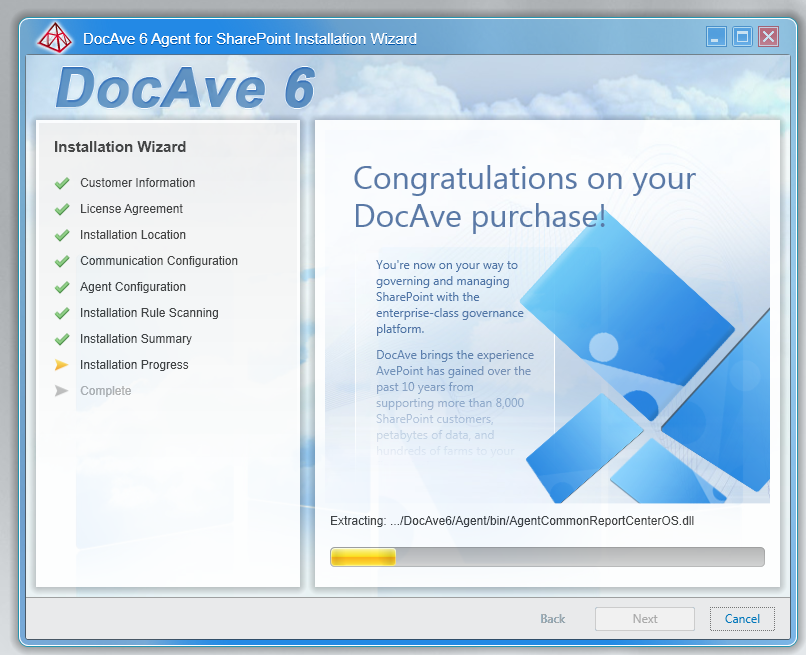Click the gray arrow beside Complete
Screen dimensions: 806x655
coord(62,391)
